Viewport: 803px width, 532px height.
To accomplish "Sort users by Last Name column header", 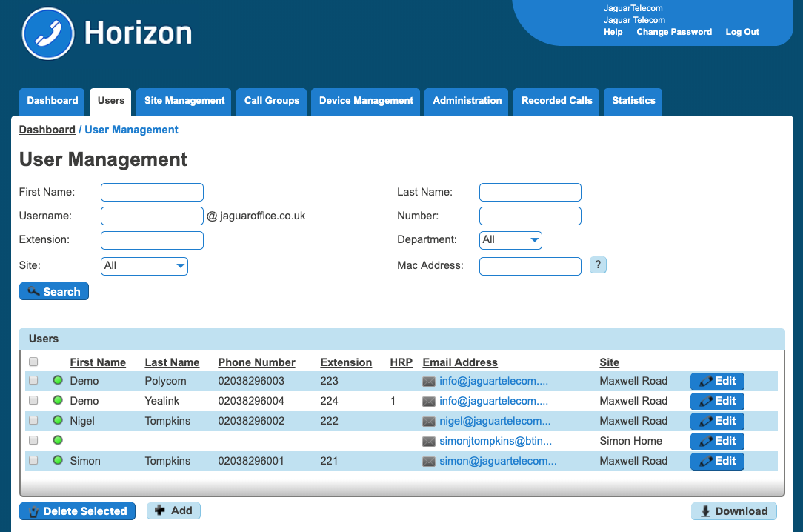I will point(172,362).
